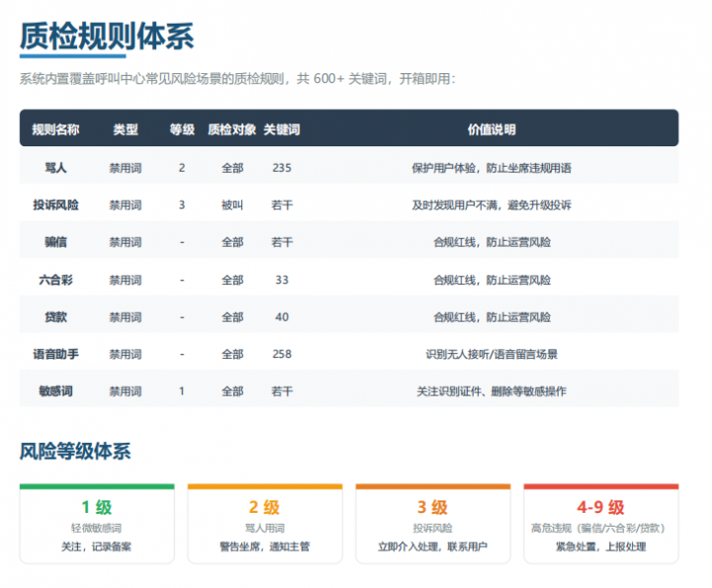Click keyword count 33 in 六合彩 row
Viewport: 712px width, 588px height.
(x=282, y=280)
